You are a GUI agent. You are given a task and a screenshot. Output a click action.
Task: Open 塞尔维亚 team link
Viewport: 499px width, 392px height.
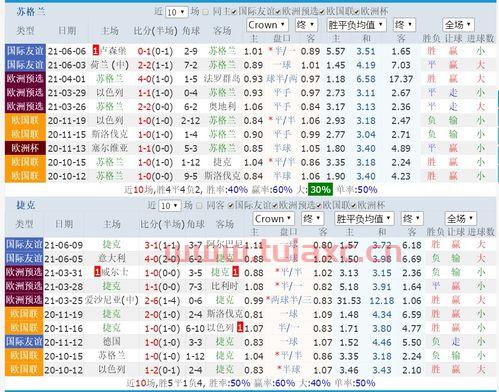tap(110, 148)
